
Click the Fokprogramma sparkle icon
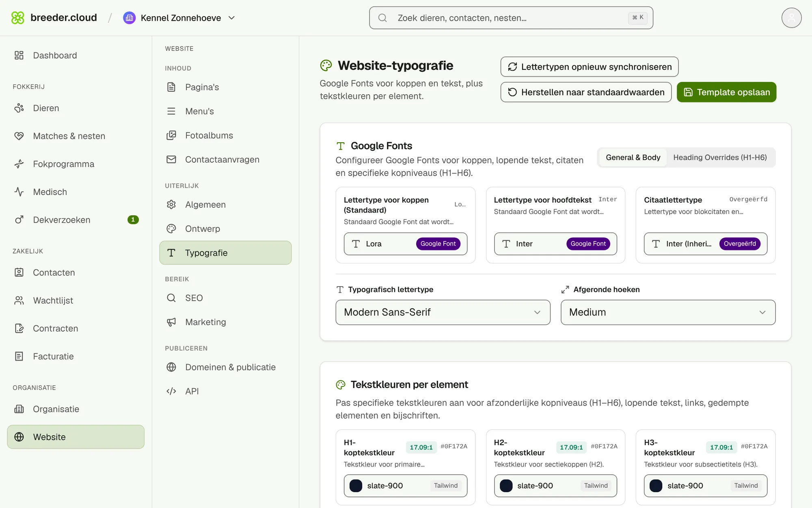19,164
